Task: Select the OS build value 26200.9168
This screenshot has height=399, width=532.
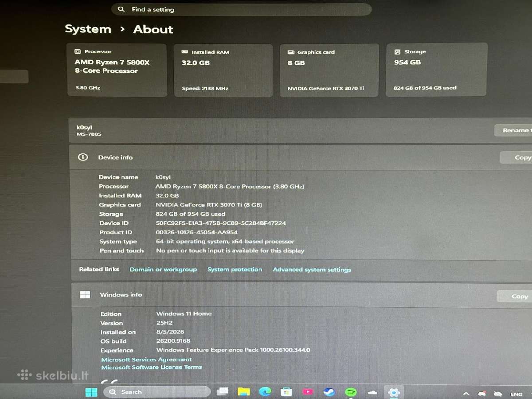Action: tap(173, 341)
